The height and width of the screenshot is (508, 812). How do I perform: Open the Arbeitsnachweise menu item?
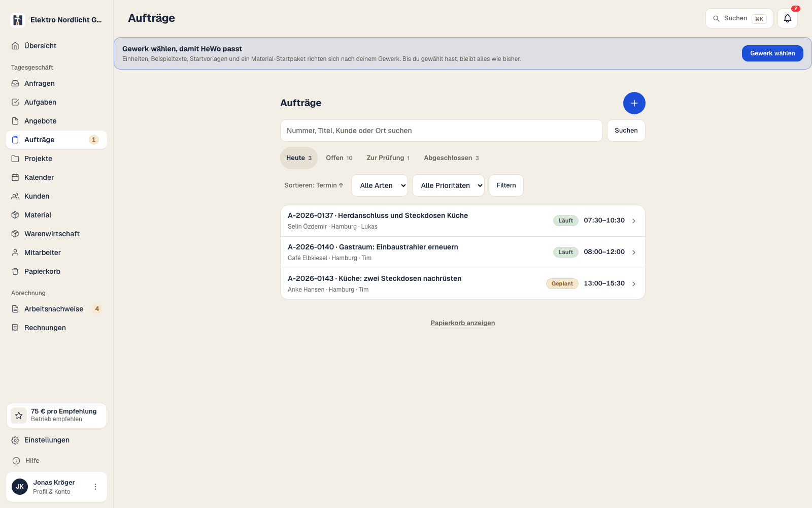57,309
